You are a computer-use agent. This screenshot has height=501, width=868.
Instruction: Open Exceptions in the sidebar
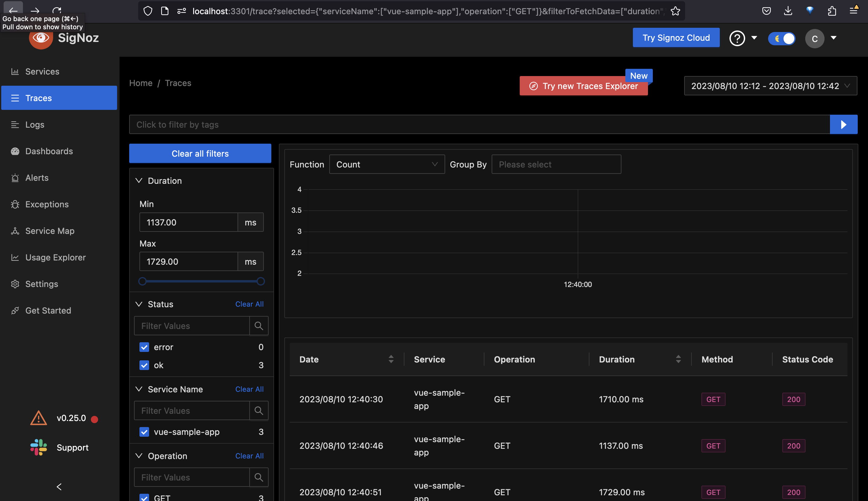tap(59, 204)
